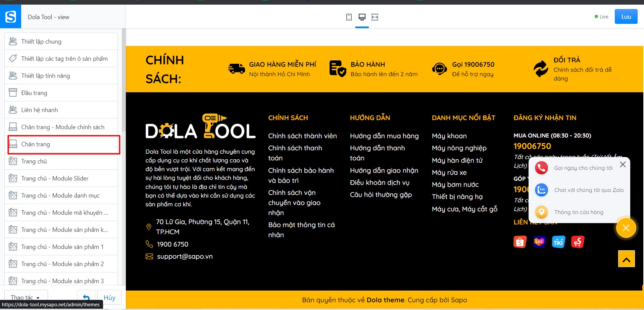Screen dimensions: 644x310
Task: Click Chính sách thành viên link
Action: pos(302,136)
